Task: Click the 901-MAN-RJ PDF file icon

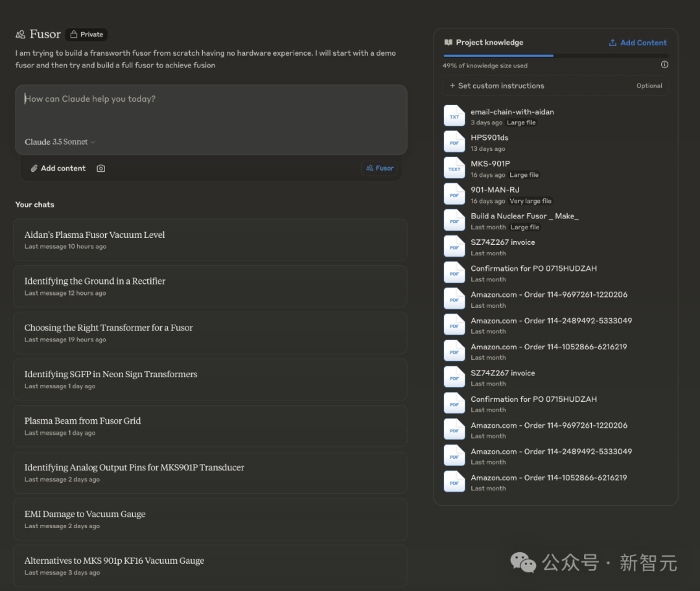Action: click(x=454, y=194)
